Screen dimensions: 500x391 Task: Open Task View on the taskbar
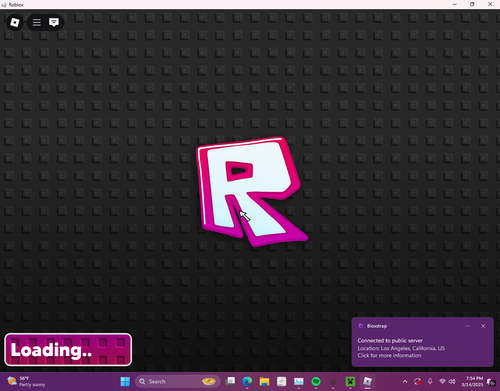pos(230,381)
